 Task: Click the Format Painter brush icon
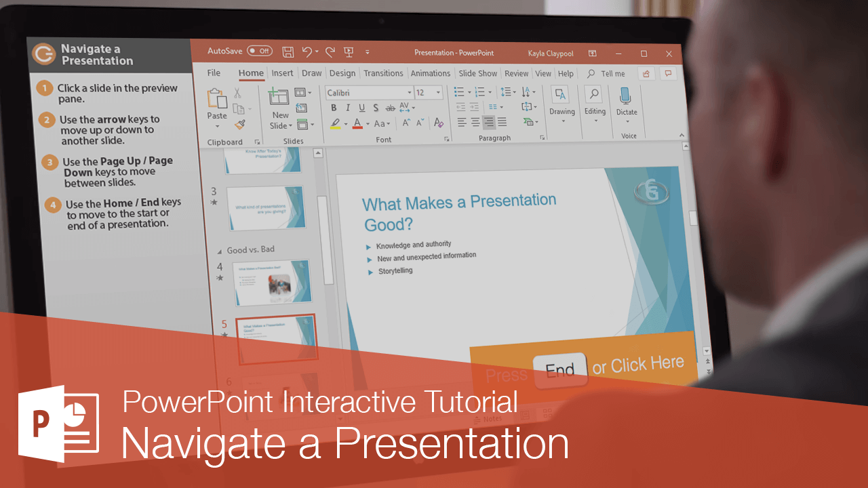tap(239, 125)
